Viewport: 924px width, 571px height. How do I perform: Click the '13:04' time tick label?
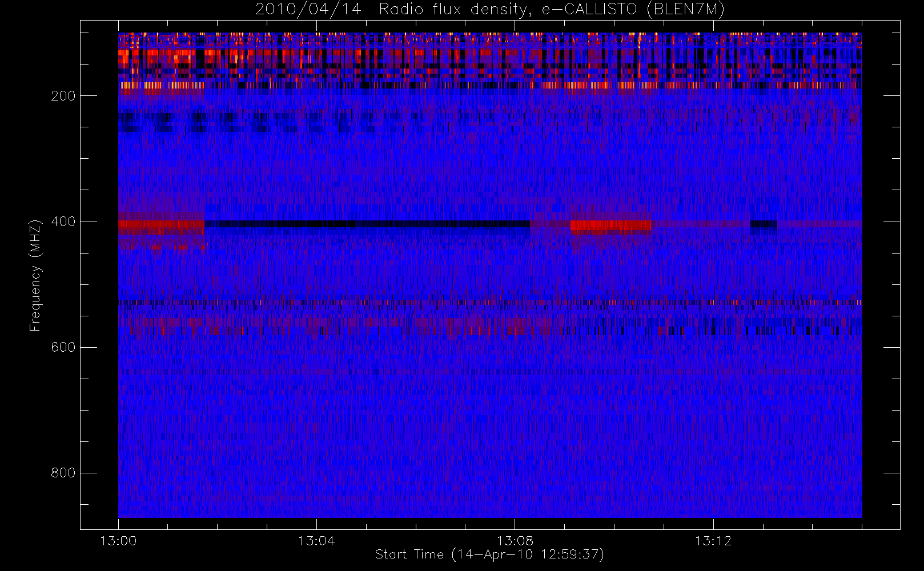(316, 541)
